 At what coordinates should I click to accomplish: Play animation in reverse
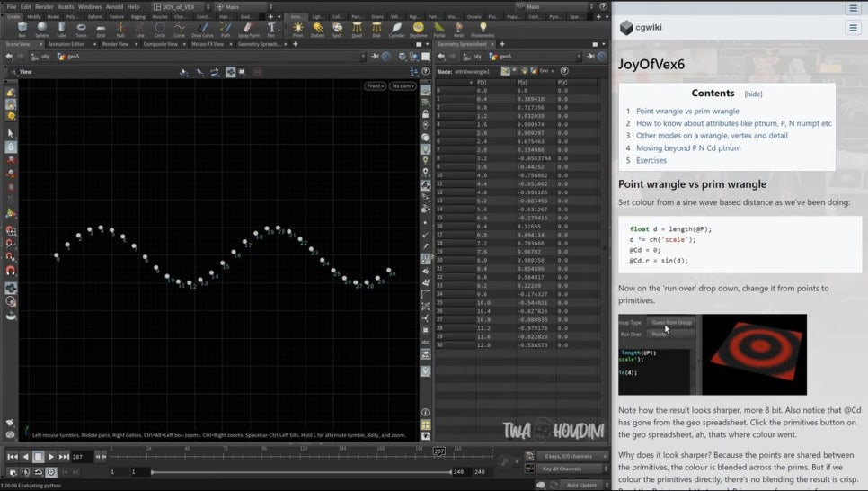pyautogui.click(x=25, y=457)
